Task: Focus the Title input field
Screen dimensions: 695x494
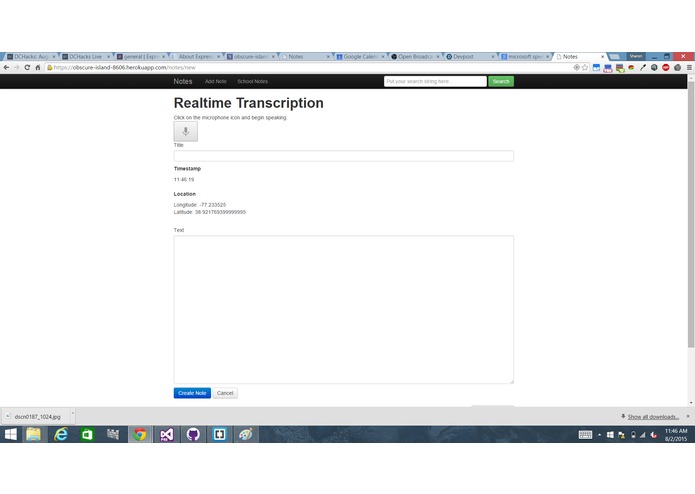Action: coord(344,156)
